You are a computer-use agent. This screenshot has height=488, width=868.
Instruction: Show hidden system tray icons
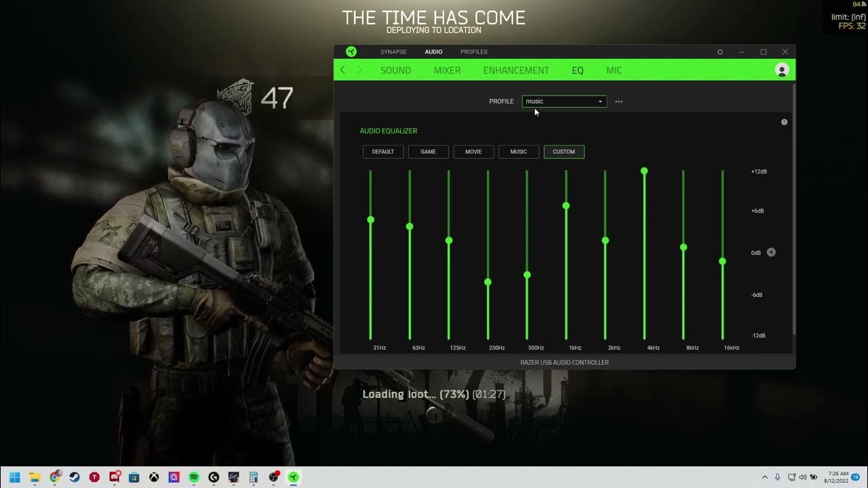[x=765, y=477]
